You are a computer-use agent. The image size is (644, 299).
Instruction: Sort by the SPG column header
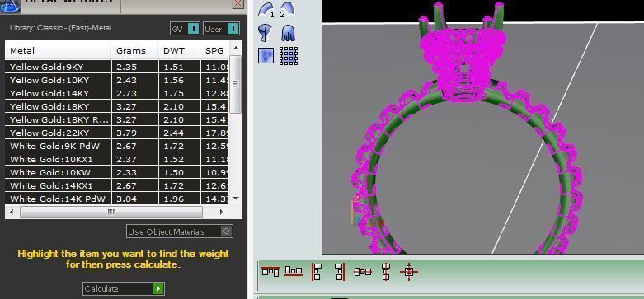[x=214, y=50]
